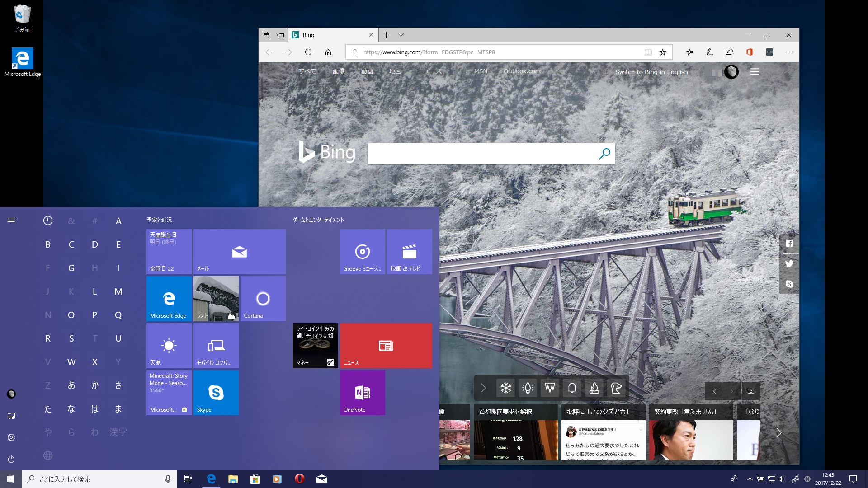
Task: Open news card 首都撤回要求を採択
Action: pyautogui.click(x=516, y=432)
